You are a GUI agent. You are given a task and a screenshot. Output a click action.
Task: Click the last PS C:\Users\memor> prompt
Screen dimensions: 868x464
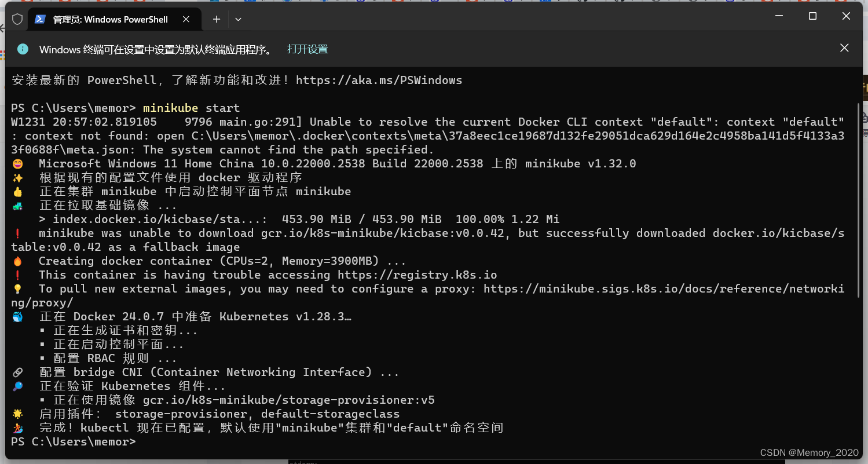tap(73, 441)
